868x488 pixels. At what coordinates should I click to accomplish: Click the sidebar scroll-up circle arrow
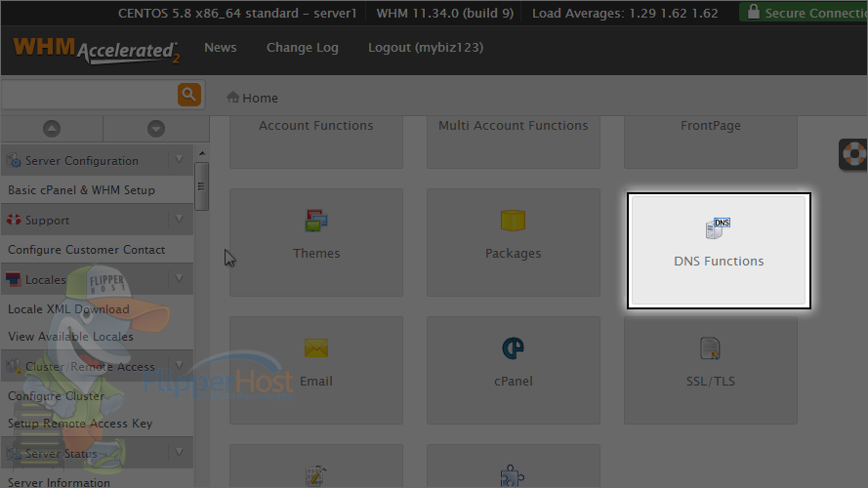click(52, 129)
